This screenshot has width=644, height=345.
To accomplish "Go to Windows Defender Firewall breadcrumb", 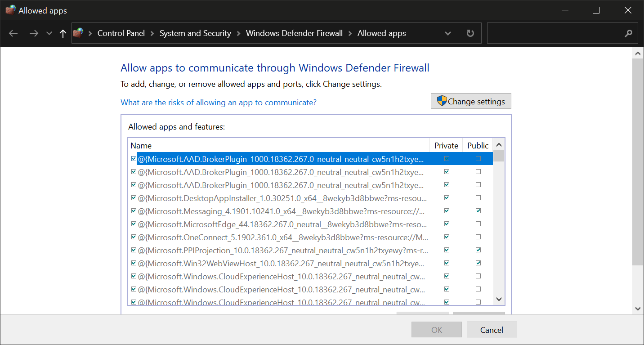I will point(294,33).
